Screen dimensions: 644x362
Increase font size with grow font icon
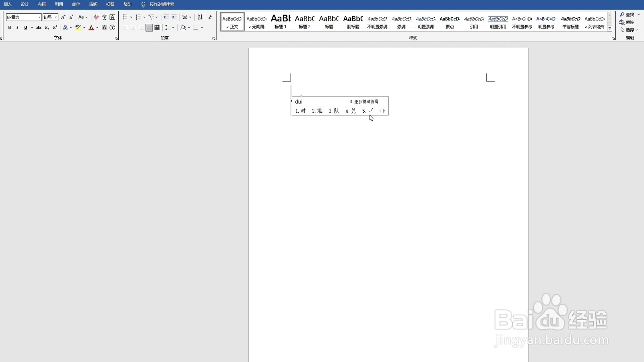coord(63,17)
